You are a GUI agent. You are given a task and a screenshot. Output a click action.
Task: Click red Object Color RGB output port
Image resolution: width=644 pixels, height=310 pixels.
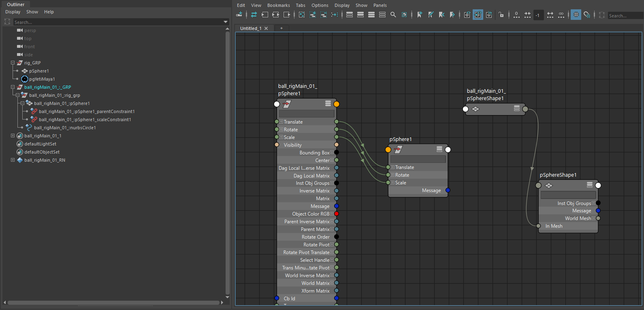coord(337,214)
